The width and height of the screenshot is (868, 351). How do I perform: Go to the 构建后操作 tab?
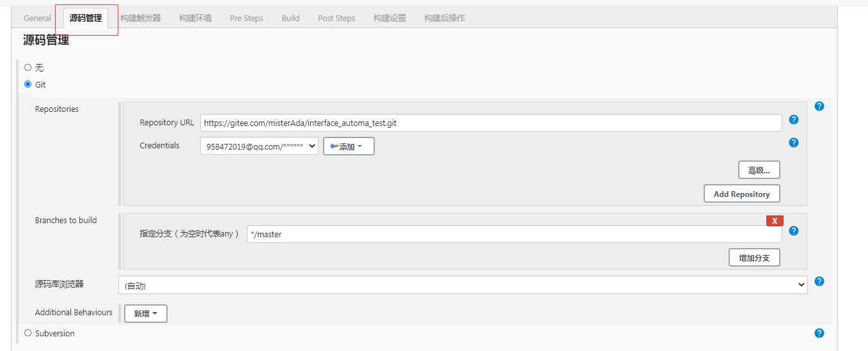pyautogui.click(x=445, y=18)
